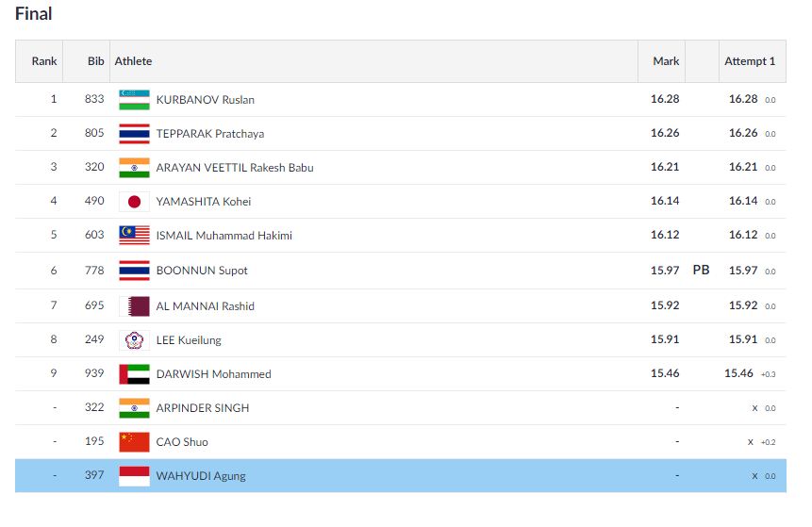Click the Indonesia flag beside WAHYUDI Agung
The width and height of the screenshot is (812, 527).
(134, 476)
